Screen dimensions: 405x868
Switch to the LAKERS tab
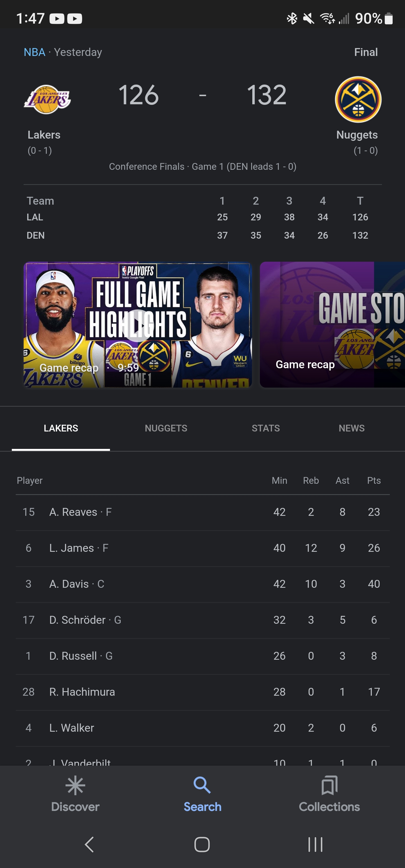[x=61, y=428]
